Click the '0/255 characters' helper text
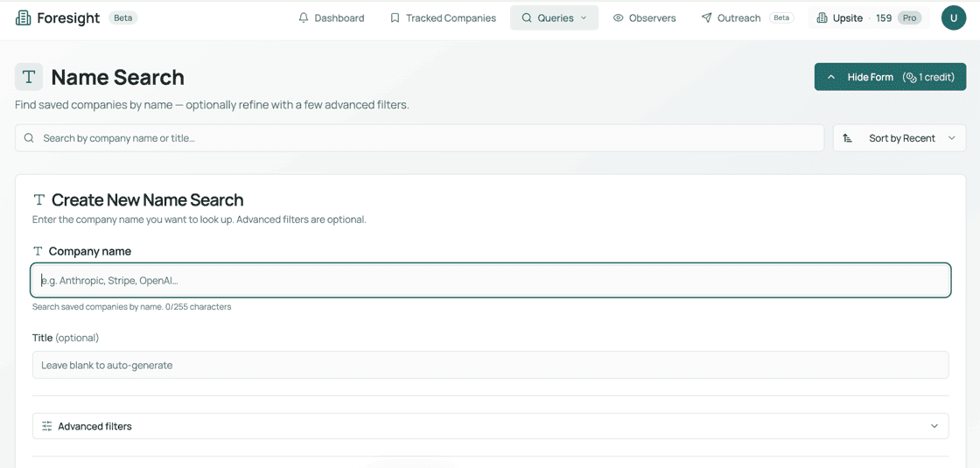 [x=198, y=307]
